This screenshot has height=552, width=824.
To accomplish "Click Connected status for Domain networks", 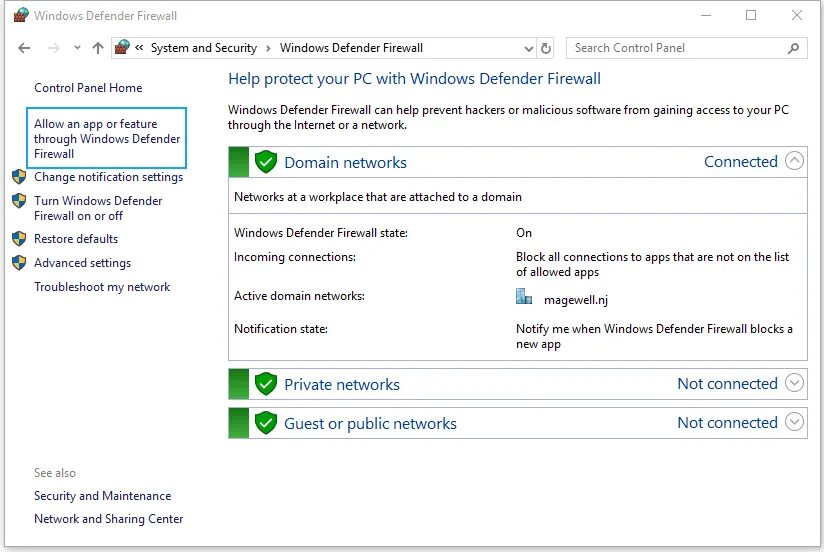I will [740, 162].
